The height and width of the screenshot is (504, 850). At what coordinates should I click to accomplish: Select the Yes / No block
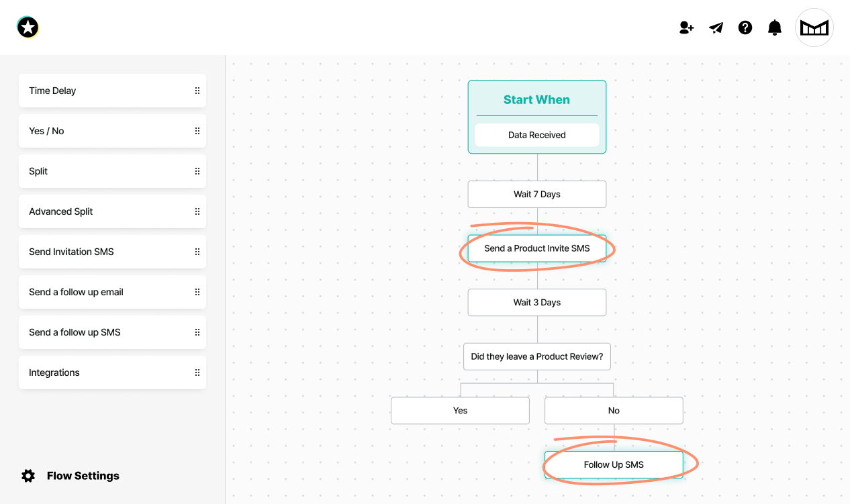pos(101,131)
